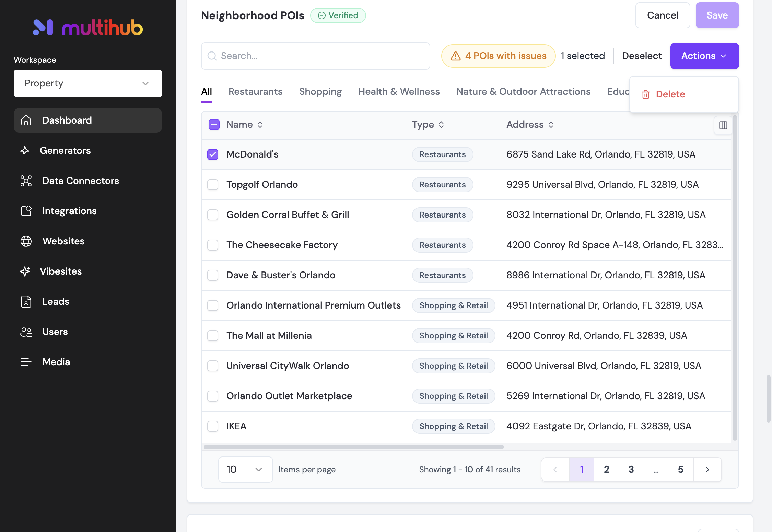Click the table's horizontal scrollbar
Viewport: 772px width, 532px height.
tap(354, 447)
